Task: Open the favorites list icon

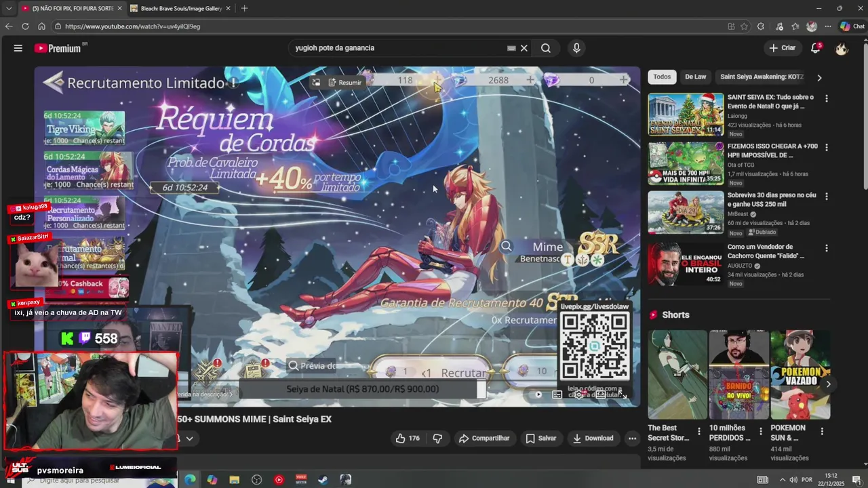Action: pos(795,26)
